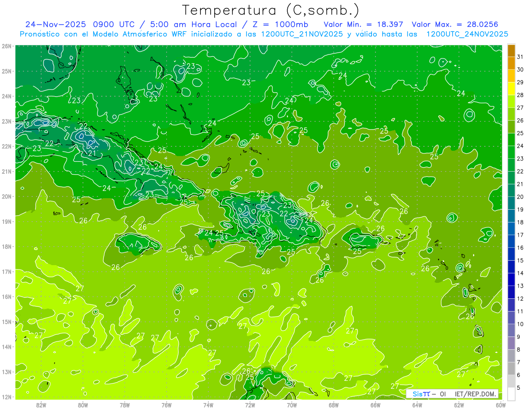Pick the teal colorbar segment between 19 and 20
This screenshot has width=532, height=411.
point(511,203)
